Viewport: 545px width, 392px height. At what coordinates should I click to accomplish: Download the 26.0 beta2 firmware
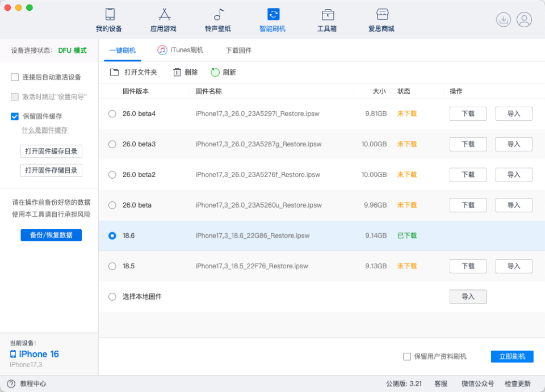[468, 175]
